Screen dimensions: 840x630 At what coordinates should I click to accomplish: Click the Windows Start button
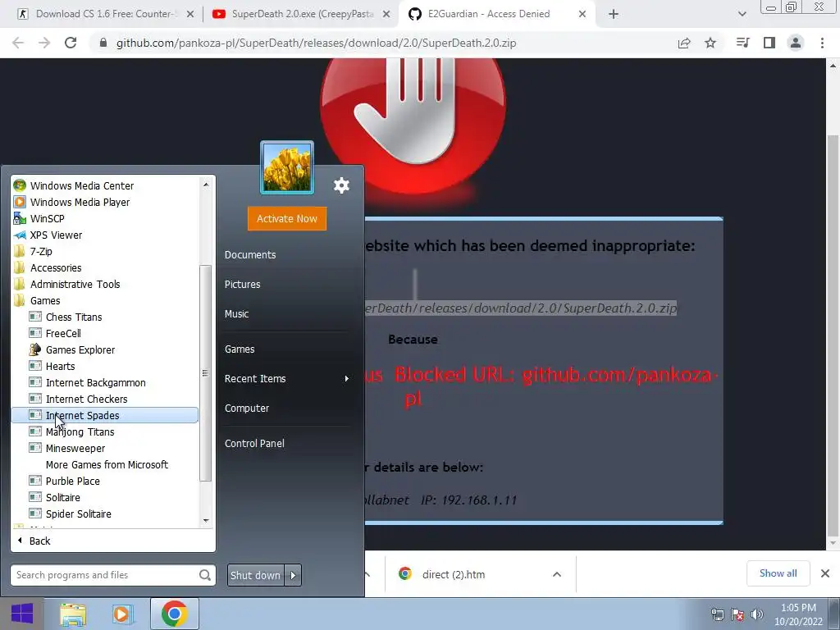point(22,614)
